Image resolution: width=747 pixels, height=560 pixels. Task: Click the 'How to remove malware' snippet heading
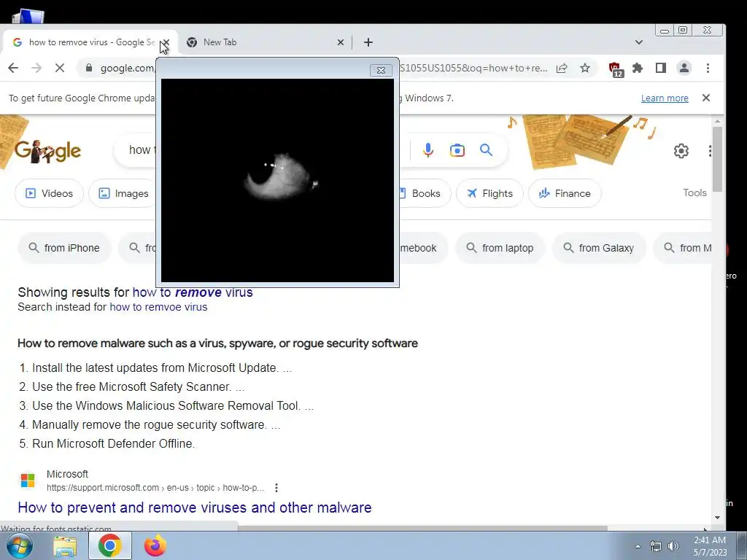point(217,343)
